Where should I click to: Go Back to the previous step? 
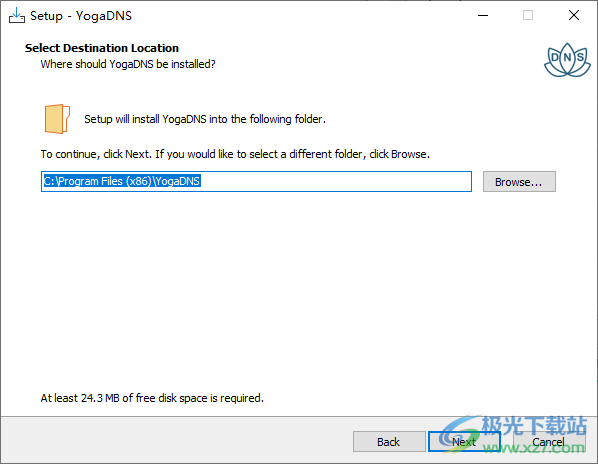click(389, 442)
